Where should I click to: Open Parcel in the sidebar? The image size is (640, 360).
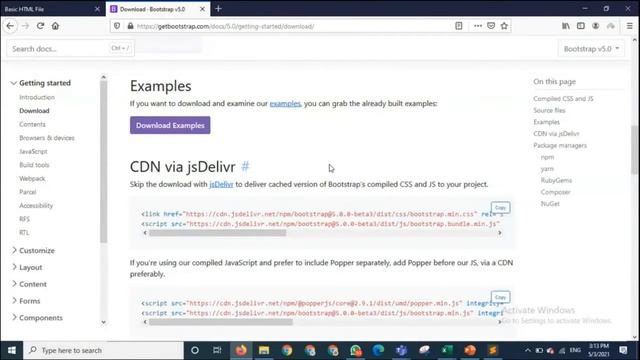click(28, 192)
